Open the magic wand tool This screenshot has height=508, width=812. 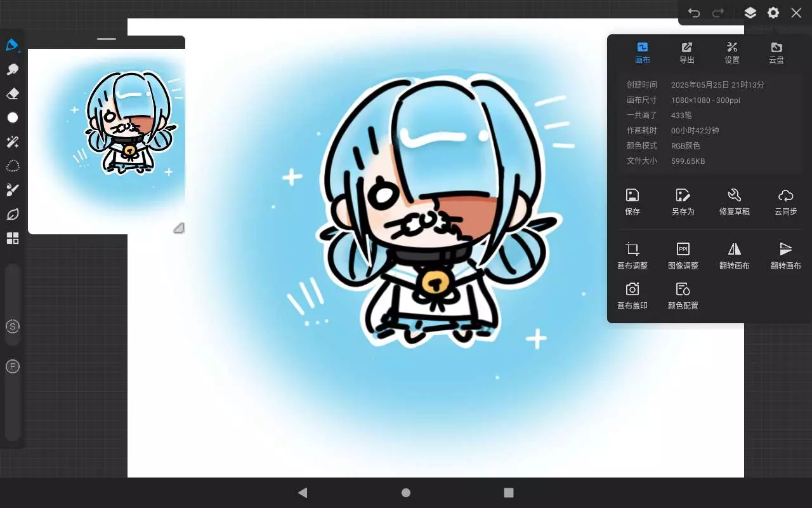(12, 142)
